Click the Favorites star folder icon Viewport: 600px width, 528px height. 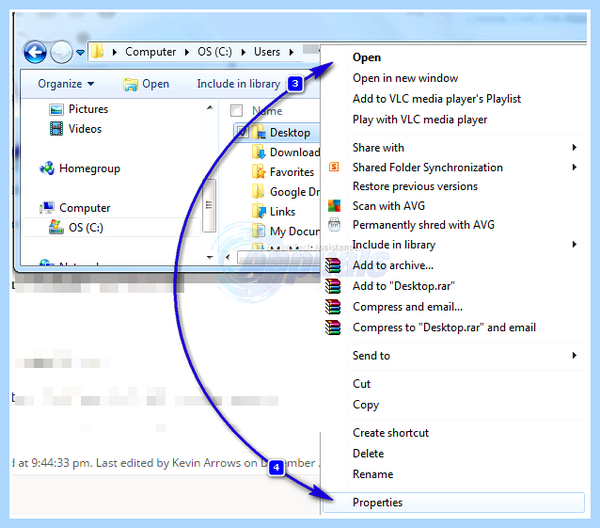point(259,172)
